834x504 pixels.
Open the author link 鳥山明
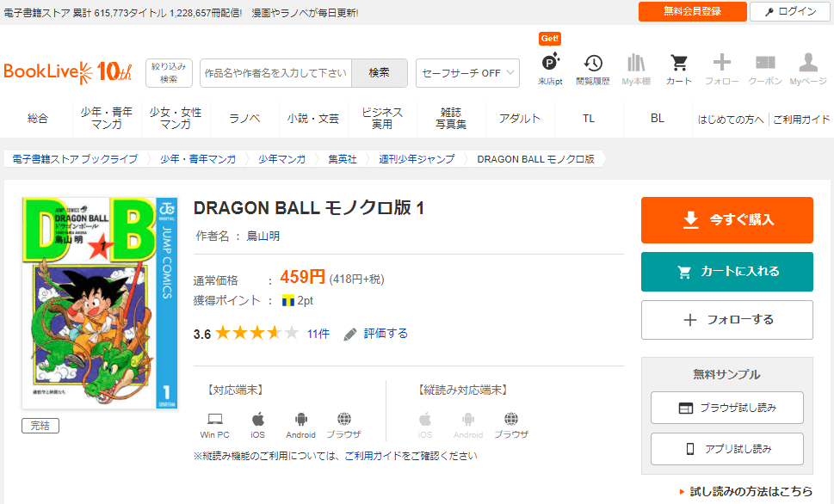coord(263,236)
